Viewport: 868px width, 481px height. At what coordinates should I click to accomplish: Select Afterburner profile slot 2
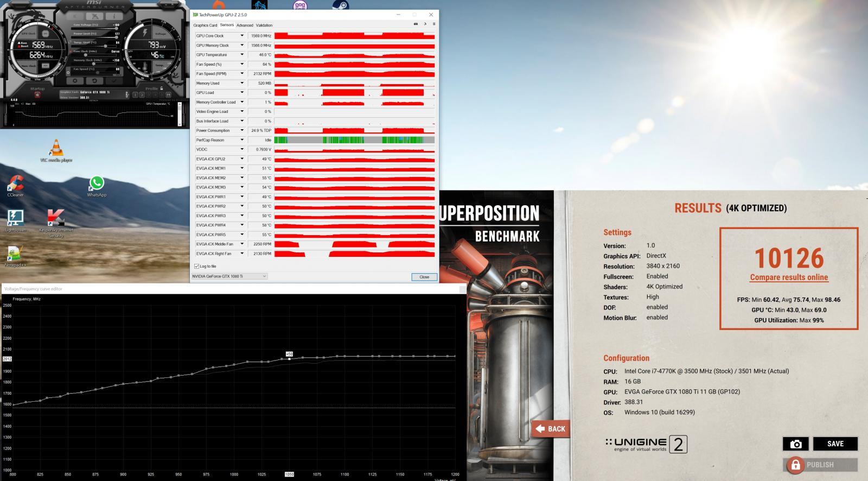(142, 95)
